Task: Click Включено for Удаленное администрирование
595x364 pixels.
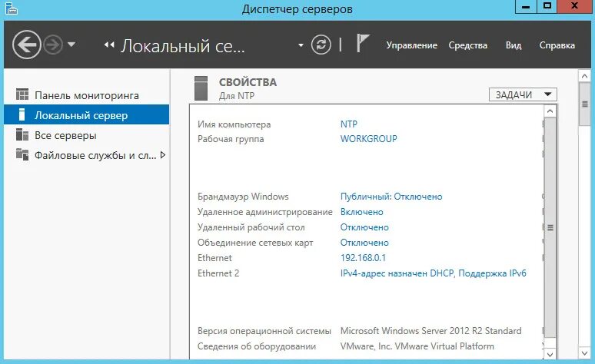Action: (361, 212)
